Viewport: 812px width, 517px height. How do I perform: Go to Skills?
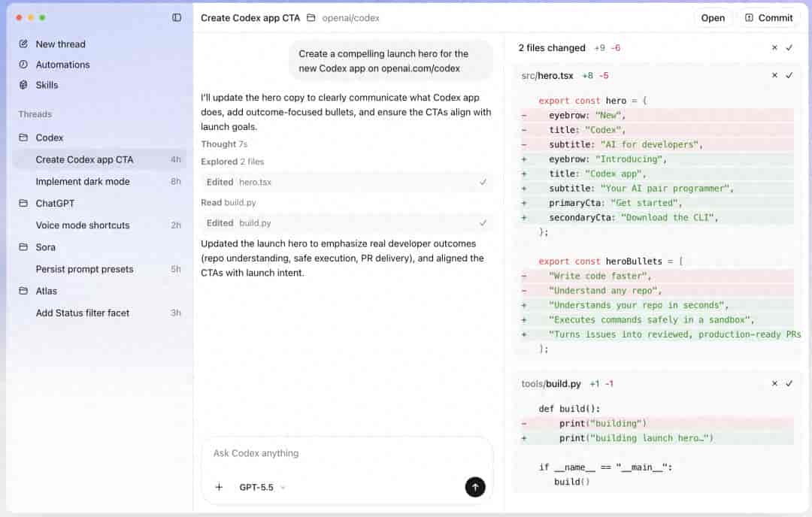[47, 85]
